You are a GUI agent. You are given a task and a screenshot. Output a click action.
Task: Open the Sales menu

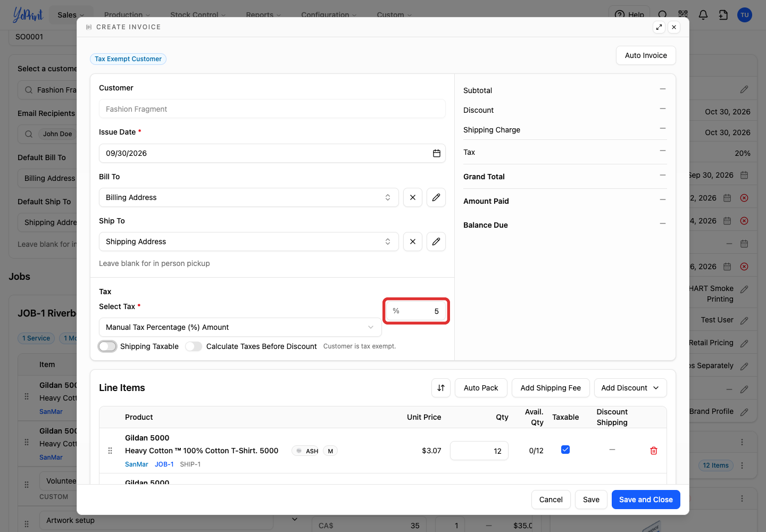point(71,15)
